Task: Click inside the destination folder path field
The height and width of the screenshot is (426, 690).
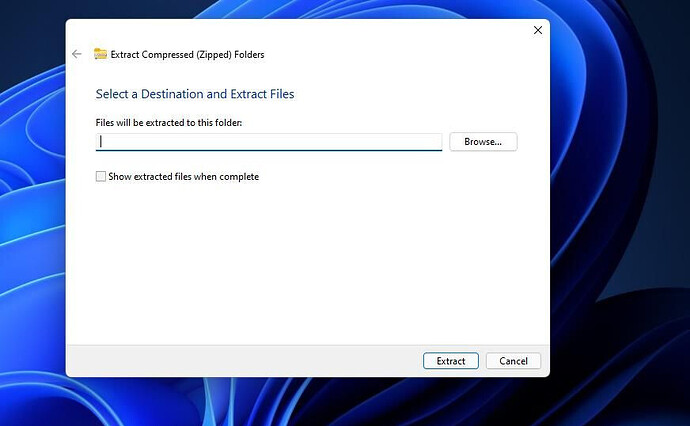Action: pos(269,142)
